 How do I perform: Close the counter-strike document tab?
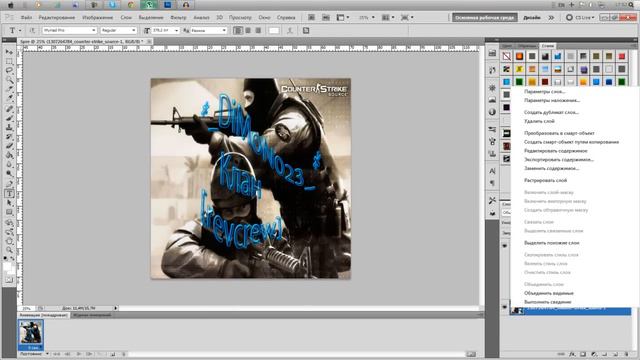pyautogui.click(x=149, y=41)
